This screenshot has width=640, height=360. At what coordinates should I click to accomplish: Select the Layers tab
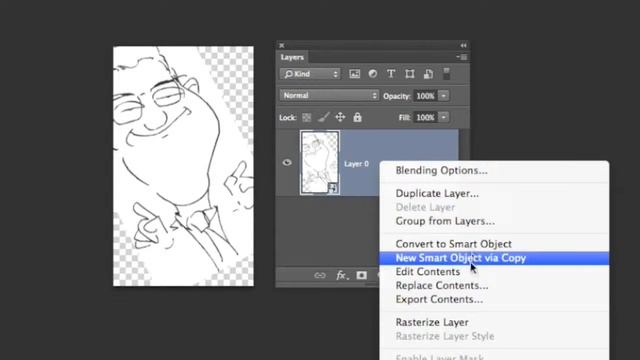point(292,57)
